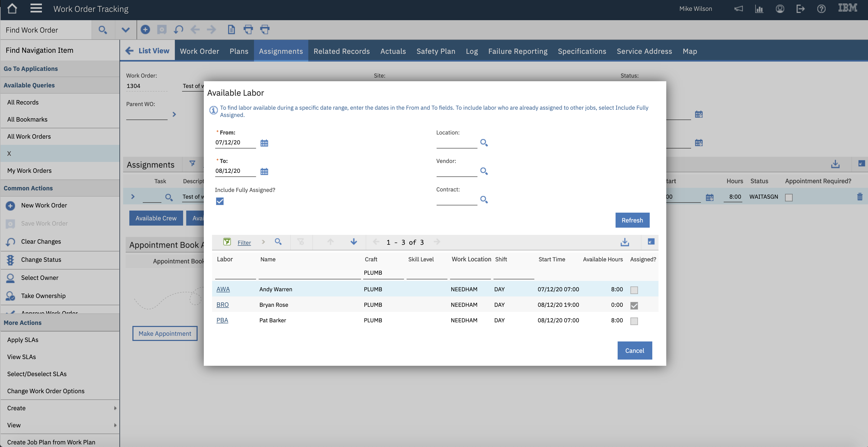Open the bulletin board megaphone icon
868x447 pixels.
click(x=738, y=9)
